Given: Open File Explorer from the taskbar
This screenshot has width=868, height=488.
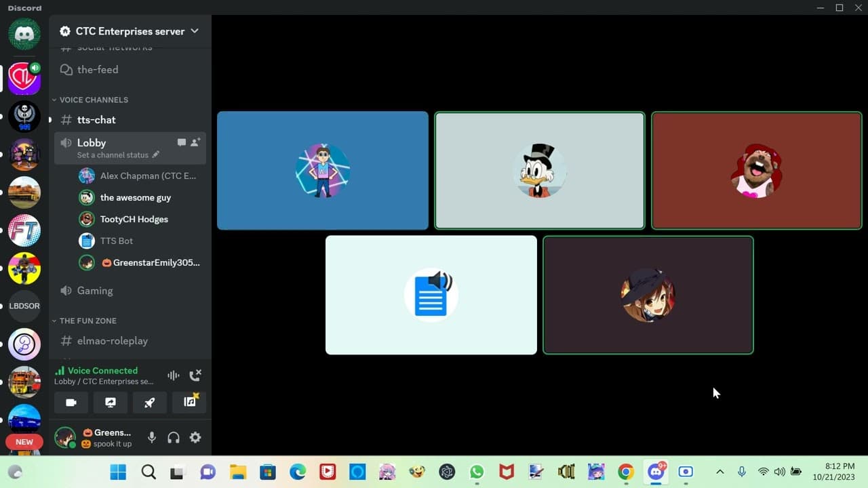Looking at the screenshot, I should pyautogui.click(x=237, y=472).
